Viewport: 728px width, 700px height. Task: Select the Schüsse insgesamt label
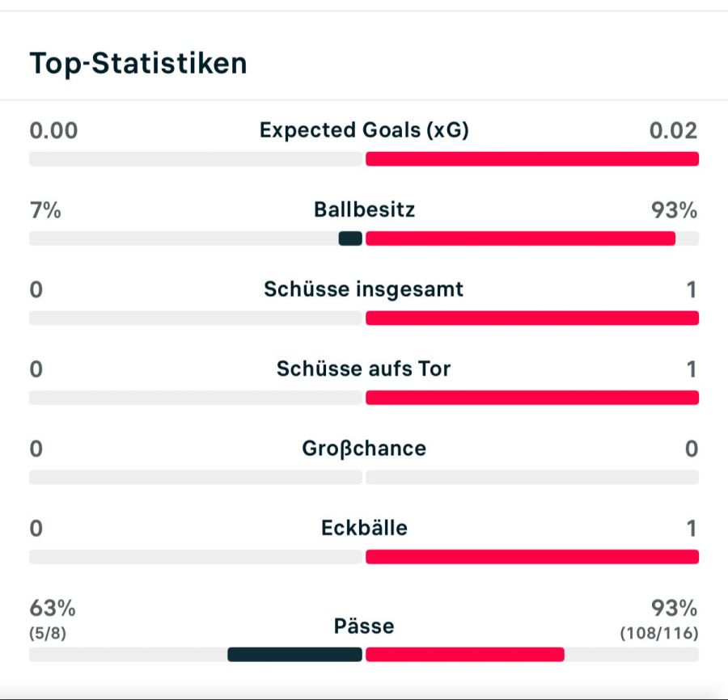click(x=364, y=289)
